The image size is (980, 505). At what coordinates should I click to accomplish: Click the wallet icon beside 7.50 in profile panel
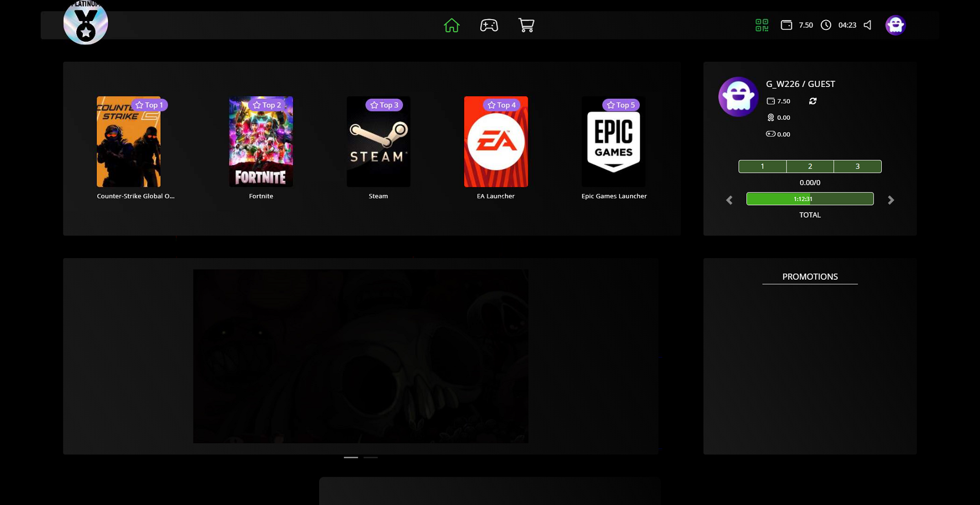pyautogui.click(x=771, y=101)
